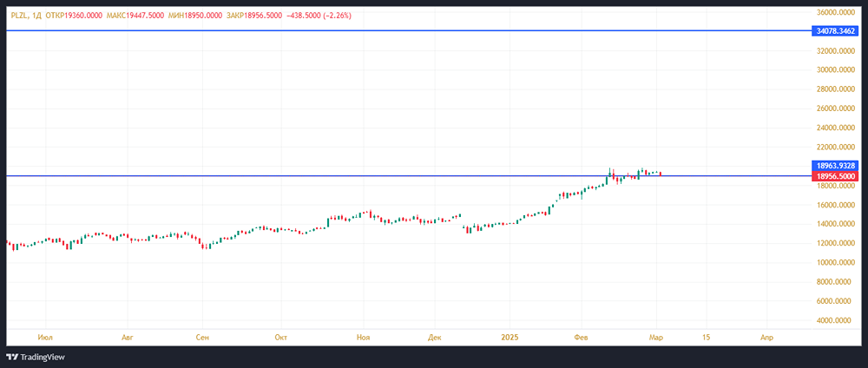868x368 pixels.
Task: Click the Сен date on time axis
Action: tap(202, 337)
